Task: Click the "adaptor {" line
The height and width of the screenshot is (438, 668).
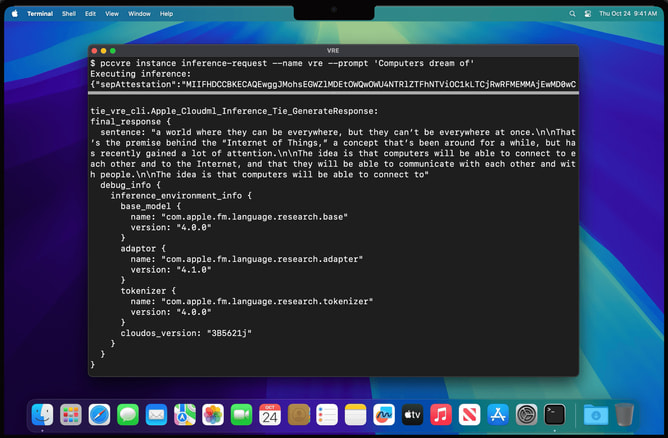Action: pos(143,248)
